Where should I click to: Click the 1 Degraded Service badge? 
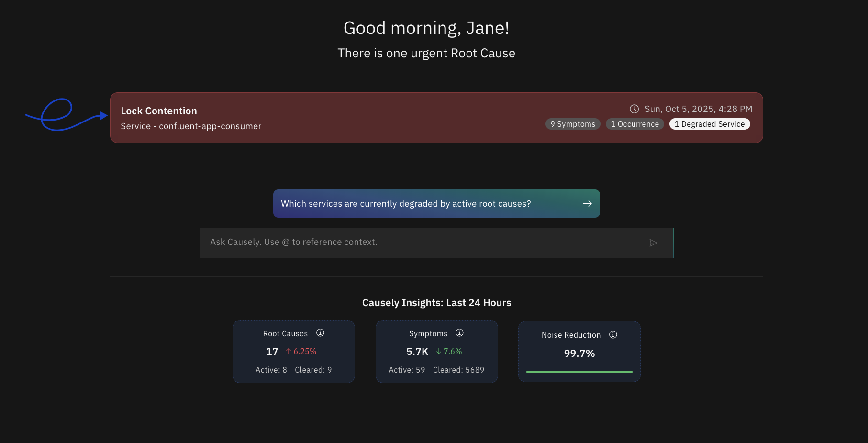709,124
